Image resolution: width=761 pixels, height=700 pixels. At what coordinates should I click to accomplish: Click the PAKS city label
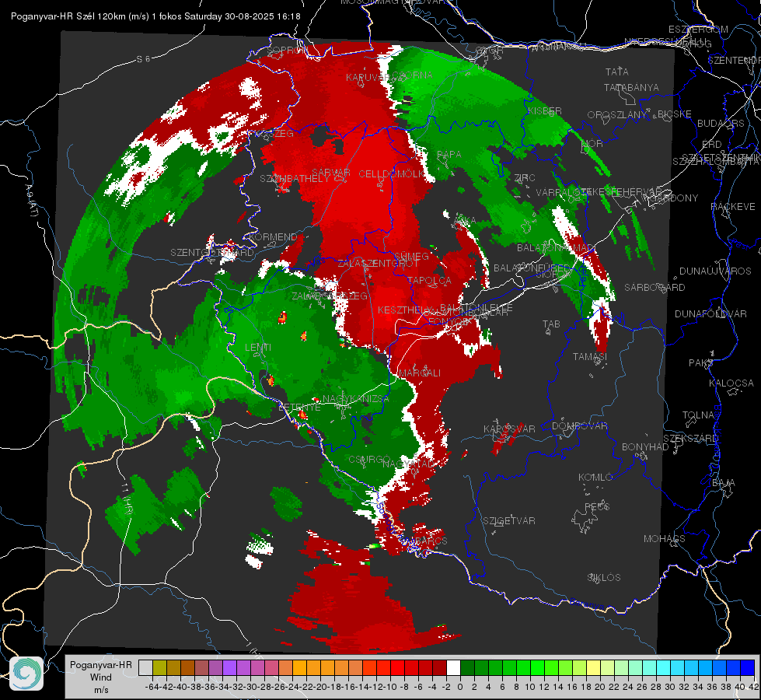click(x=701, y=363)
